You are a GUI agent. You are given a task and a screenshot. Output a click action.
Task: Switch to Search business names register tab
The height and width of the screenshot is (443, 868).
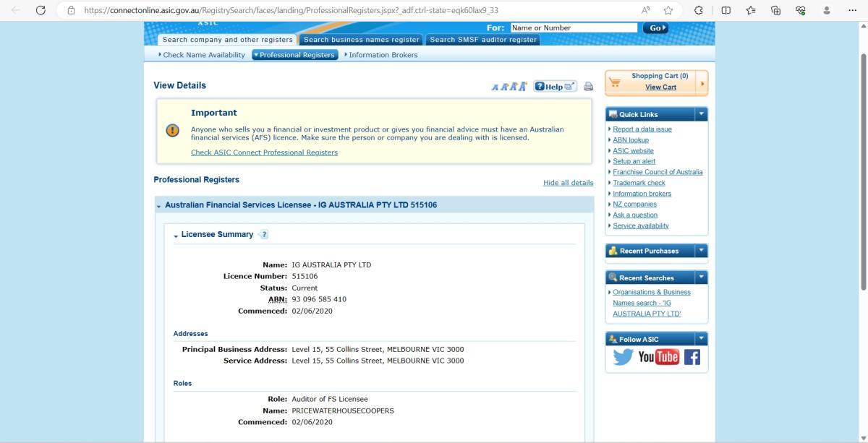361,40
